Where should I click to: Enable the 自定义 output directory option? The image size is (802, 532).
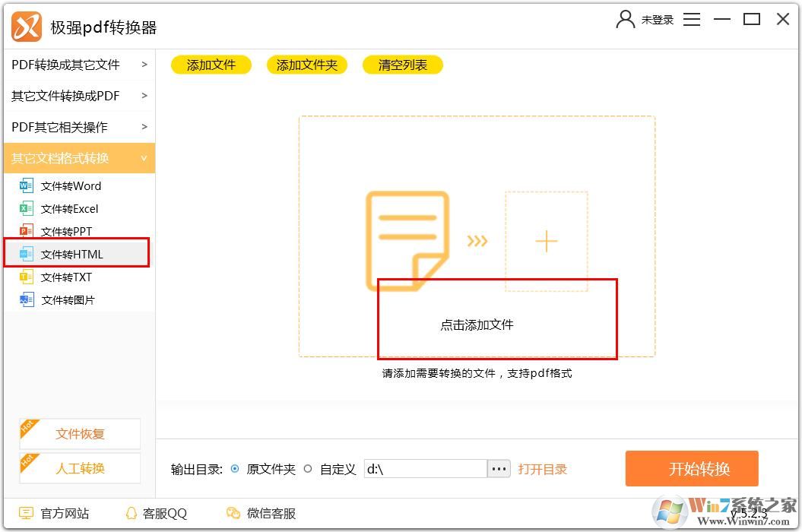(x=307, y=469)
